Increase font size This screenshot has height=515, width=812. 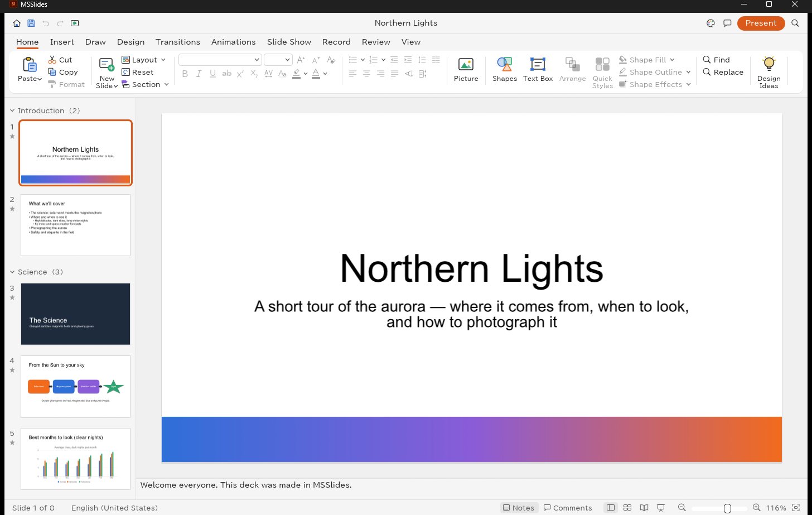301,60
